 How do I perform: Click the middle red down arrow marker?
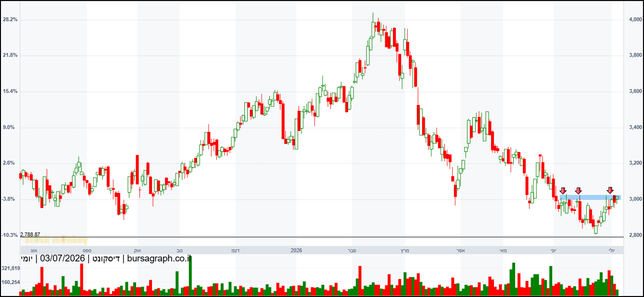(x=579, y=191)
